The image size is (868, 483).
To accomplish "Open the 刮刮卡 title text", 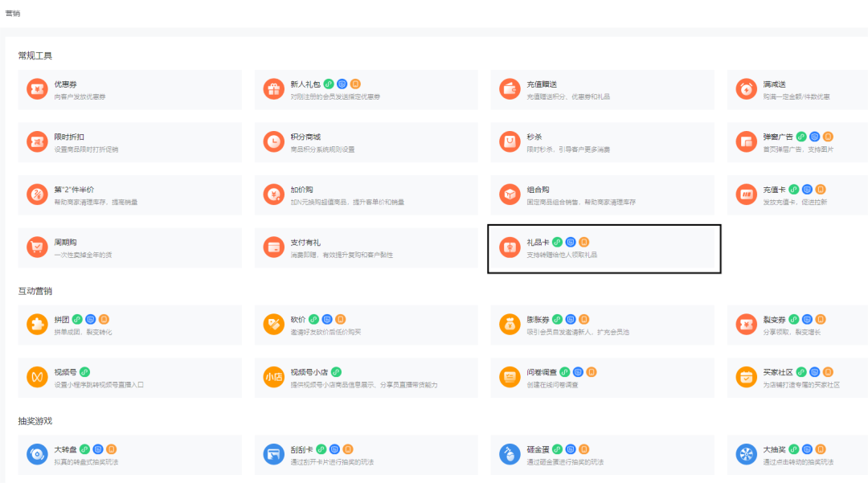I will pos(301,449).
